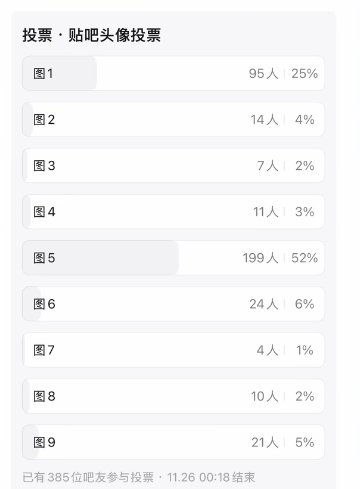Pick the 图7 vote option
This screenshot has height=489, width=360.
coord(173,350)
